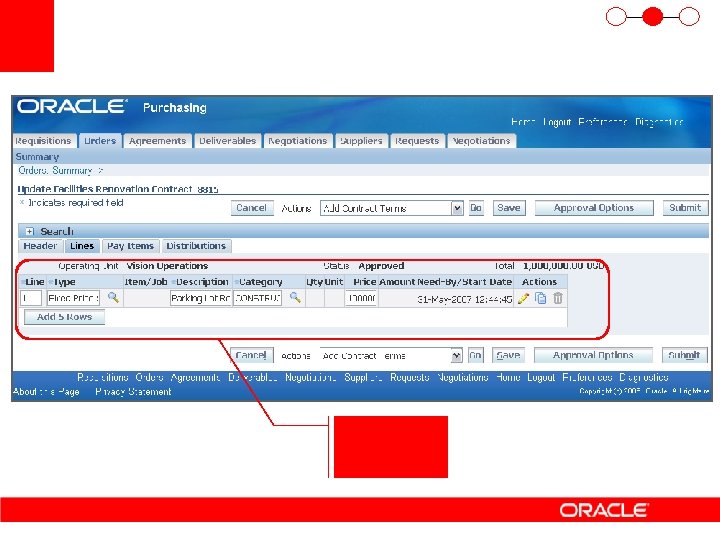Click the duplicate line icon in Actions column
The image size is (720, 540).
[x=541, y=298]
